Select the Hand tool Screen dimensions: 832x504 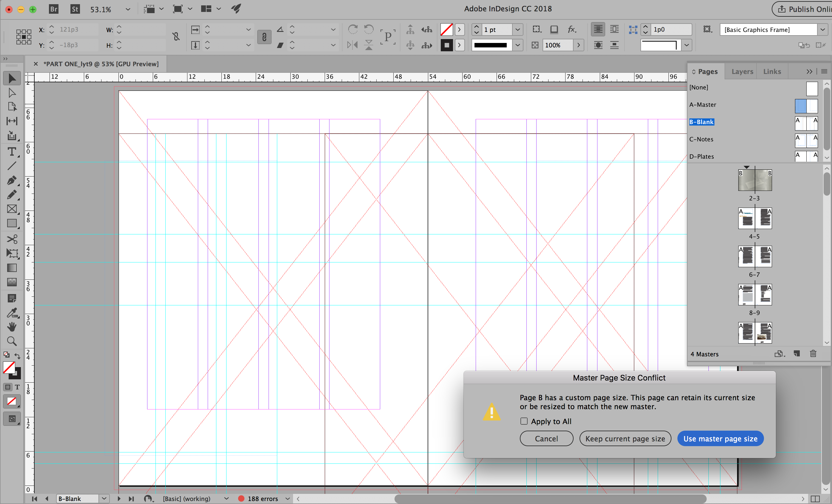click(x=12, y=327)
